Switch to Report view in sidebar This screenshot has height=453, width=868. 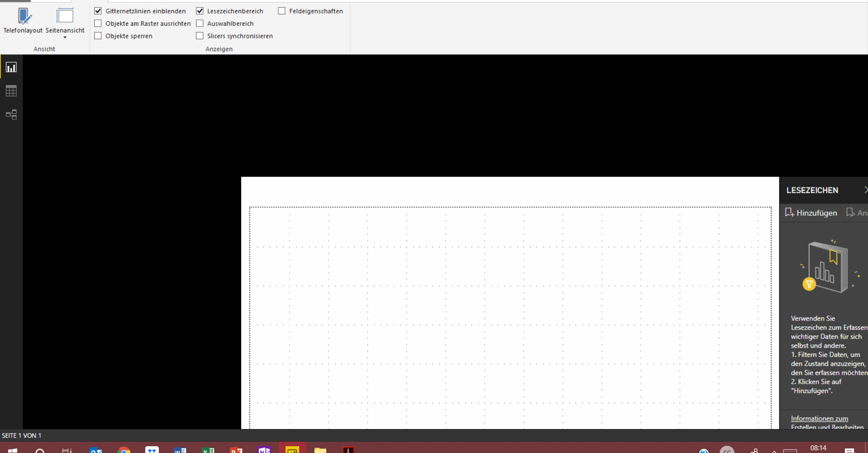(x=11, y=67)
